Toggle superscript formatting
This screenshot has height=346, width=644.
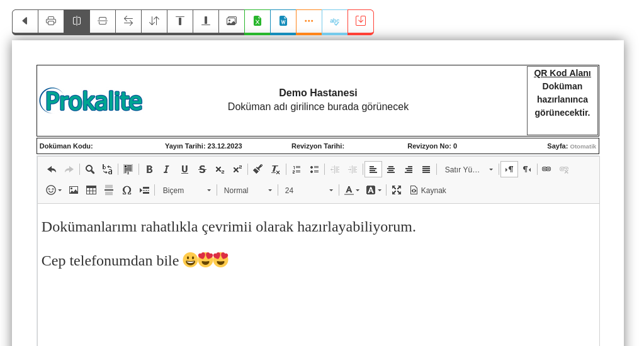pos(237,169)
